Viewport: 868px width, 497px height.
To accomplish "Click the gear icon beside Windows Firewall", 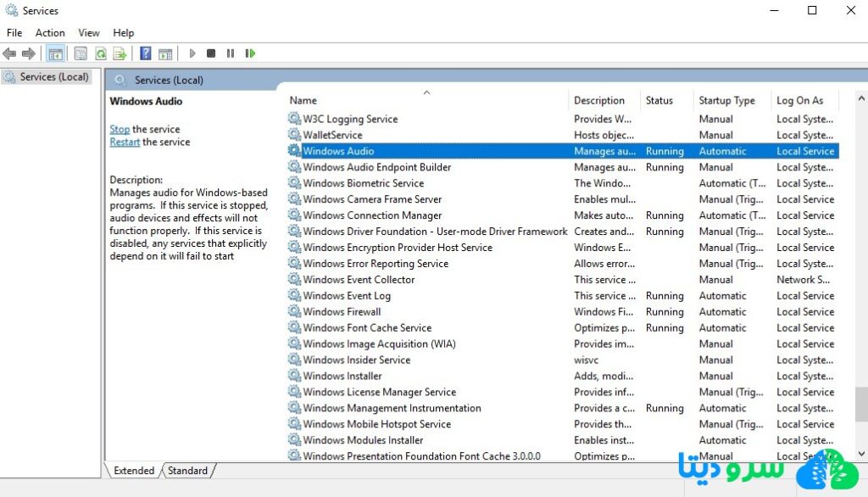I will tap(294, 311).
